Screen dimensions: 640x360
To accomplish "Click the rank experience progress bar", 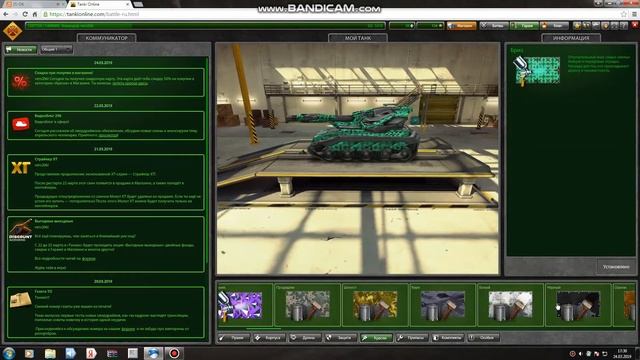I will click(205, 26).
